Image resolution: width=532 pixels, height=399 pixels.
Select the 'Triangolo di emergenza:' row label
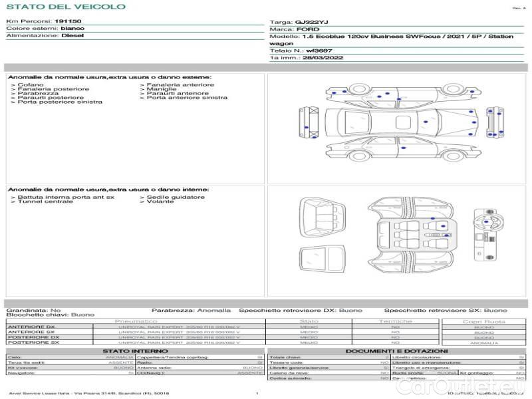coord(421,368)
